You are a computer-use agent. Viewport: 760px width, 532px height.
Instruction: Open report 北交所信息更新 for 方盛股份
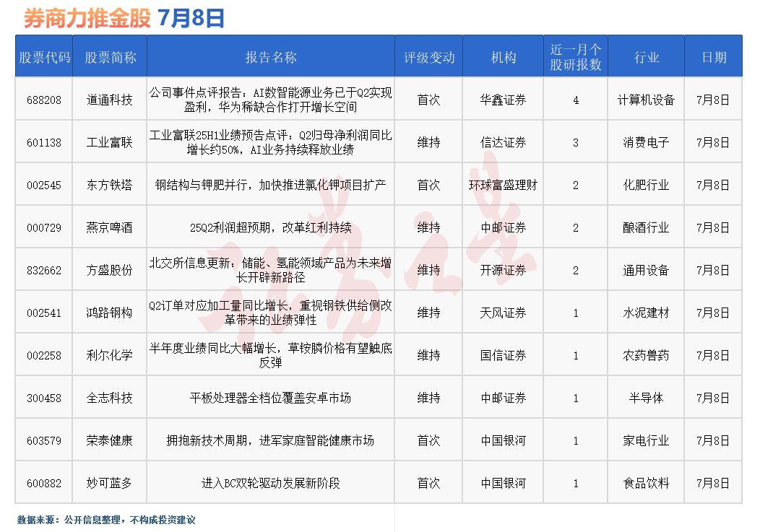pos(270,271)
